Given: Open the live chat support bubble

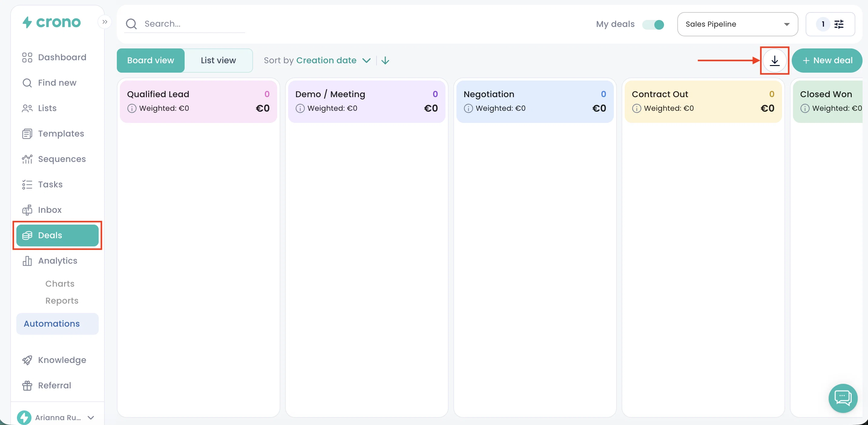Looking at the screenshot, I should 843,398.
